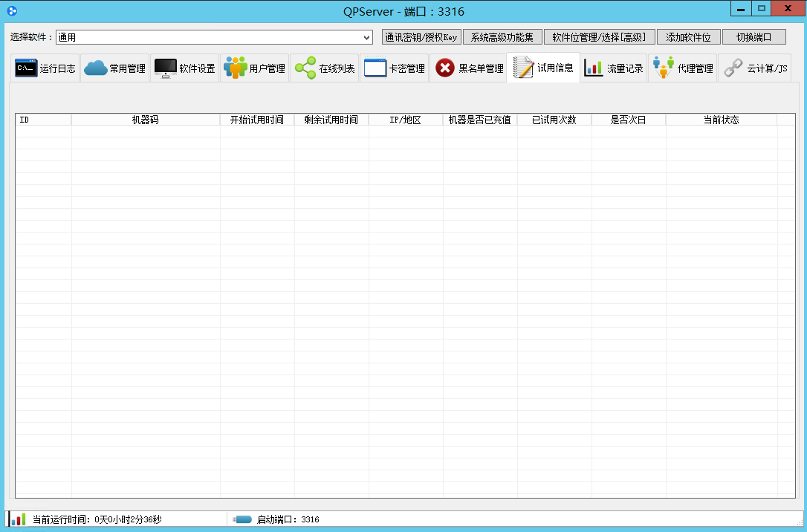Select the 黑名单管理 red X icon
The height and width of the screenshot is (532, 807).
445,68
